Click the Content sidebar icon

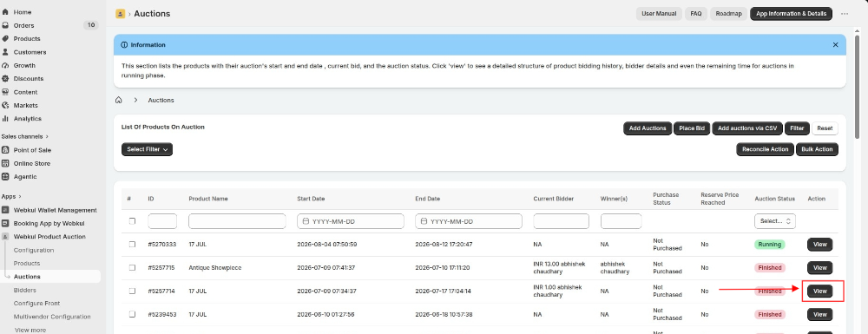coord(5,92)
